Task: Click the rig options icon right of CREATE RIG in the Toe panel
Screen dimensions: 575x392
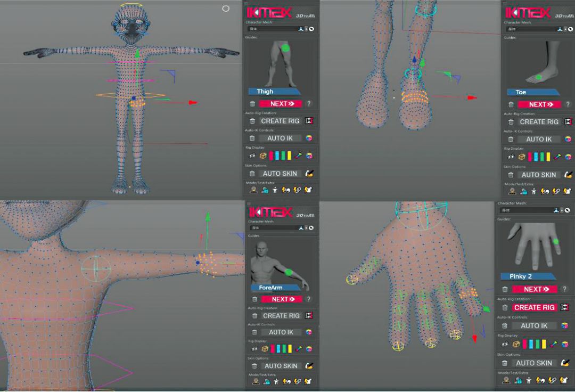Action: 568,121
